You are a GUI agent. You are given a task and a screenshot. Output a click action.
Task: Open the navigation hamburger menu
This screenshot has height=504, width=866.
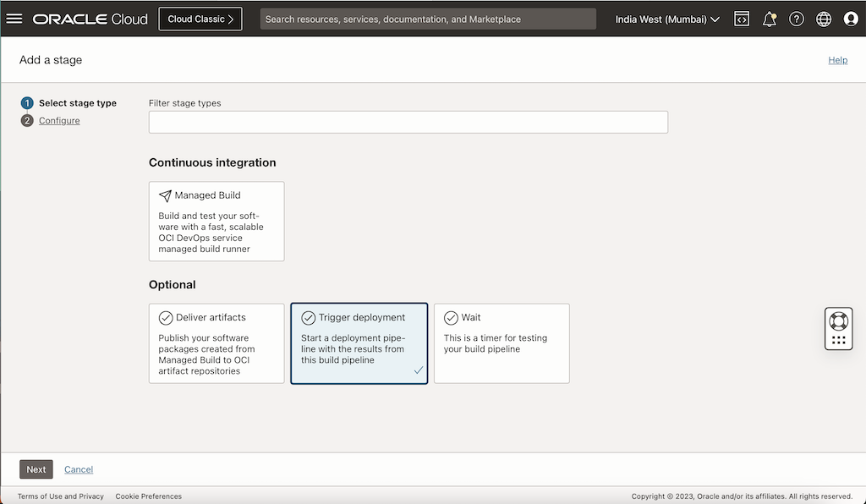pyautogui.click(x=14, y=18)
